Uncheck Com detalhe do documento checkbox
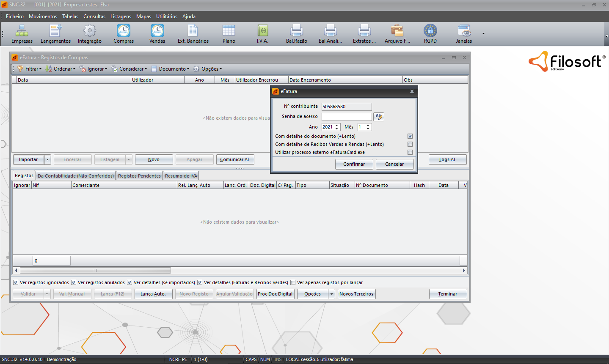The image size is (609, 364). pyautogui.click(x=410, y=136)
